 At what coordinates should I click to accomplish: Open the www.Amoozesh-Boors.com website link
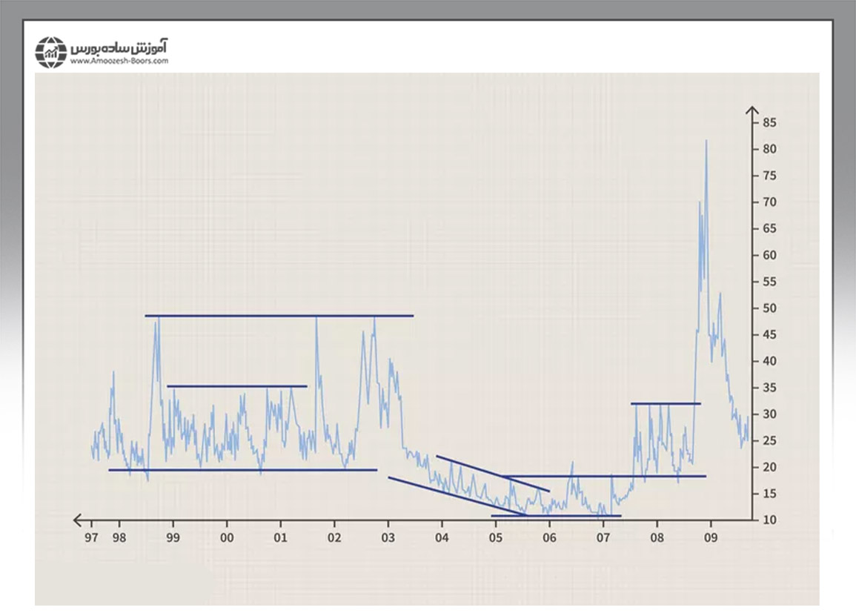119,62
